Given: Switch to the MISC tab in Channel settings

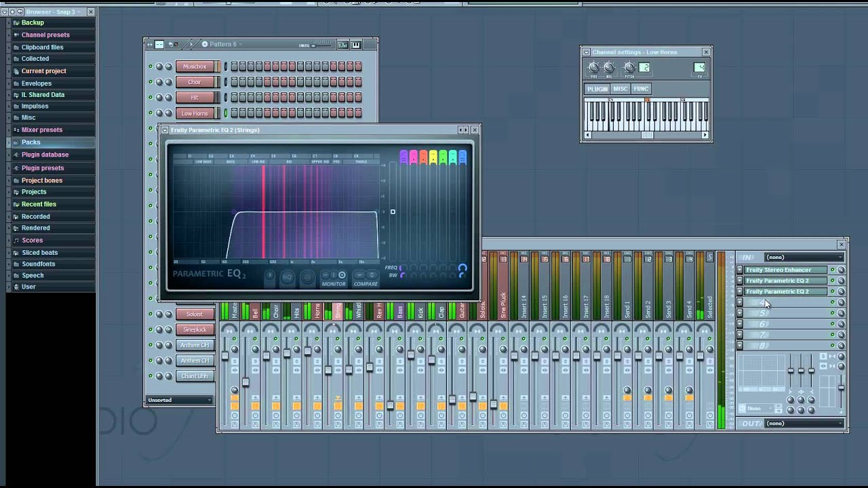Looking at the screenshot, I should tap(620, 89).
